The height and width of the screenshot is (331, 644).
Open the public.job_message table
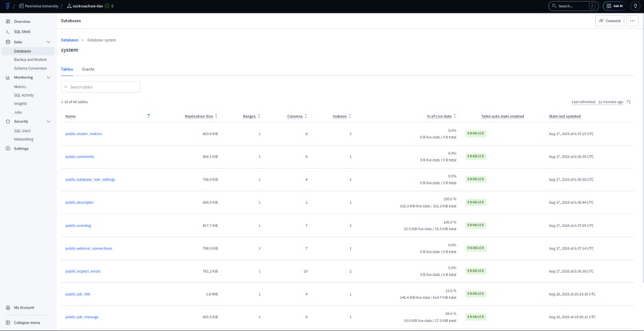81,317
